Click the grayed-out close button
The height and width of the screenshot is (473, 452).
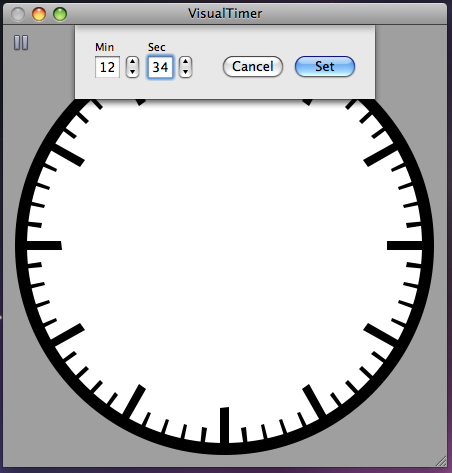click(x=18, y=14)
